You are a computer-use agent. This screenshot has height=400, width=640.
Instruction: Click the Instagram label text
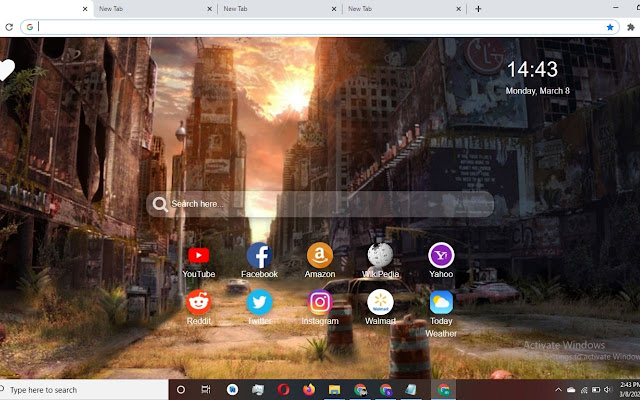click(x=320, y=321)
